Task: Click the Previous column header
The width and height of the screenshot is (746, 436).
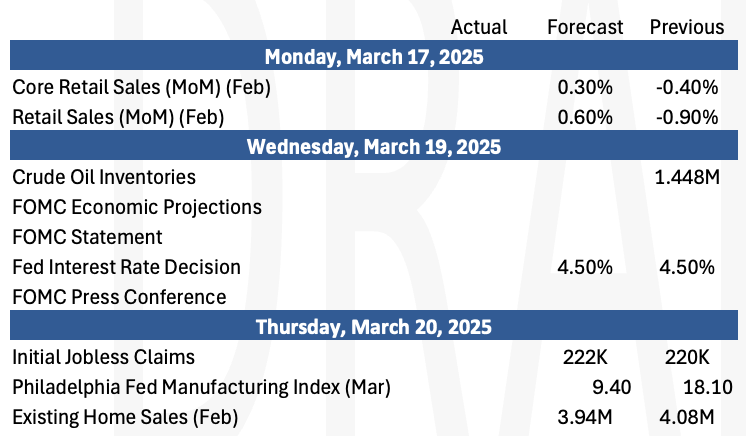Action: pos(687,27)
